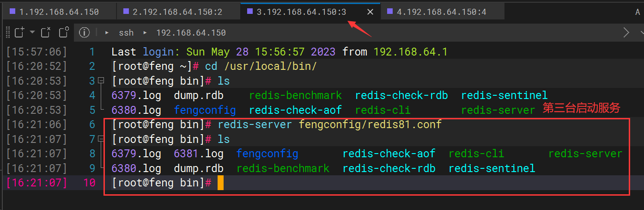Image resolution: width=644 pixels, height=210 pixels.
Task: Click redis-benchmark on line 4
Action: (x=295, y=95)
